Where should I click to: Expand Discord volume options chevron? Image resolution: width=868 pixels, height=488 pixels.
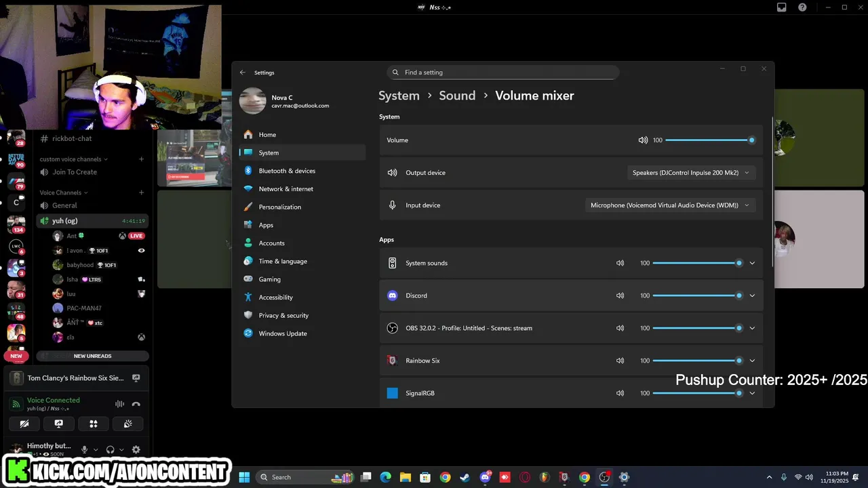coord(752,296)
